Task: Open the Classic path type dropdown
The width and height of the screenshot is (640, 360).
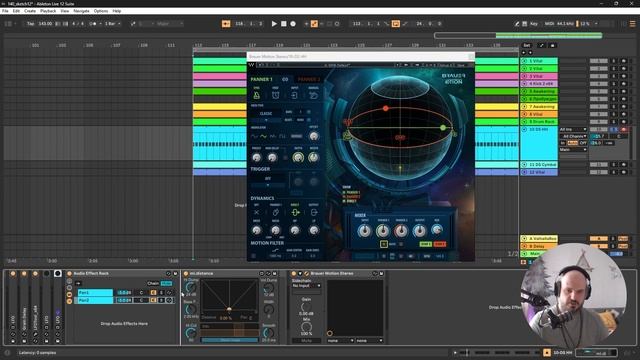Action: pyautogui.click(x=266, y=116)
